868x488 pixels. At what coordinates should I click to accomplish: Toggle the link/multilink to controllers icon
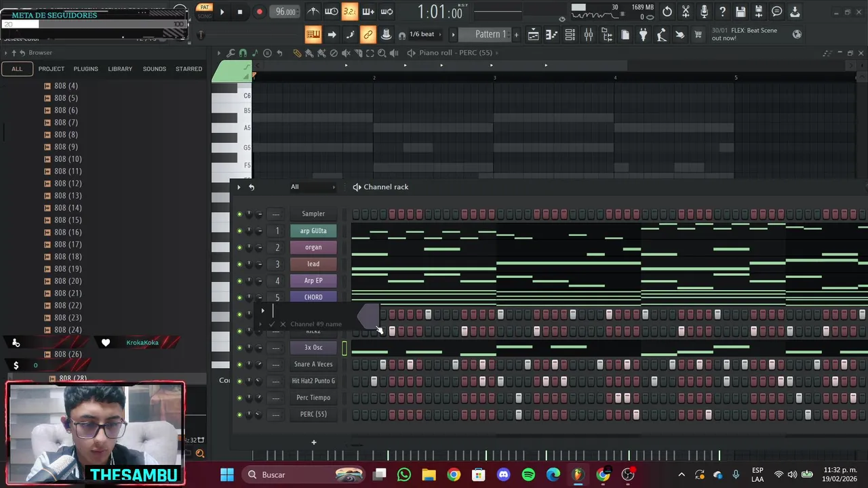(368, 35)
